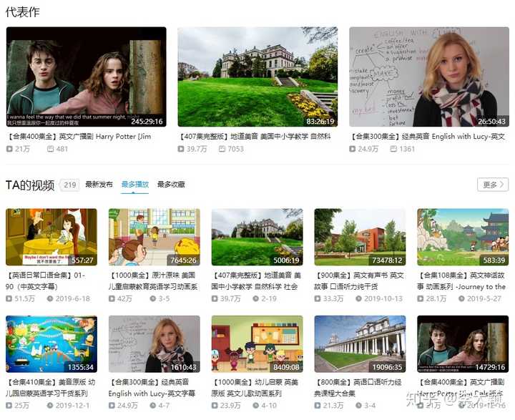Screen dimensions: 515x420
Task: Click danmaku icon beside 7053
Action: [222, 149]
